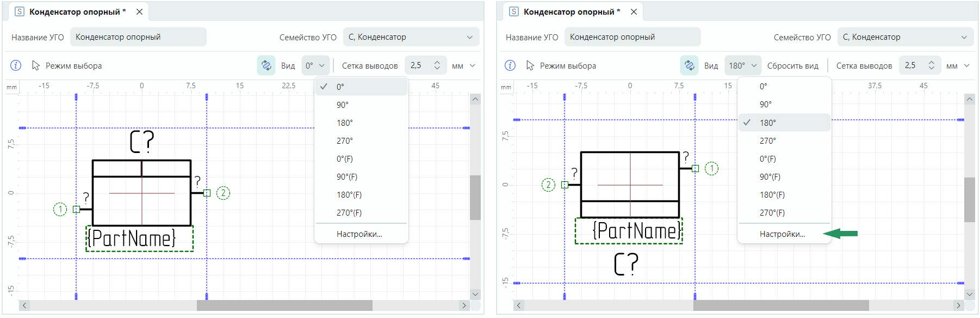Choose 0°(F) in the right view menu
This screenshot has height=318, width=980.
click(x=784, y=158)
